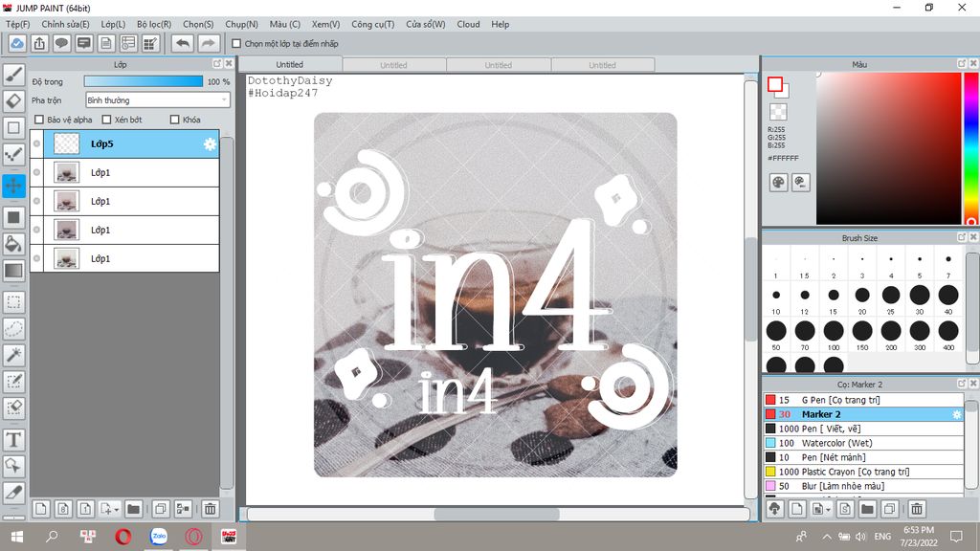Choose the Lasso selection tool
The image size is (980, 551).
[x=13, y=329]
